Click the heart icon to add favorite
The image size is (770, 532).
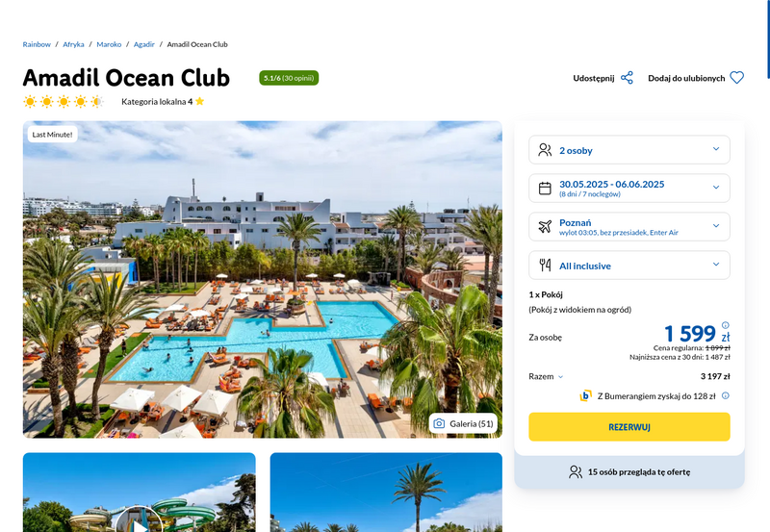pyautogui.click(x=736, y=78)
